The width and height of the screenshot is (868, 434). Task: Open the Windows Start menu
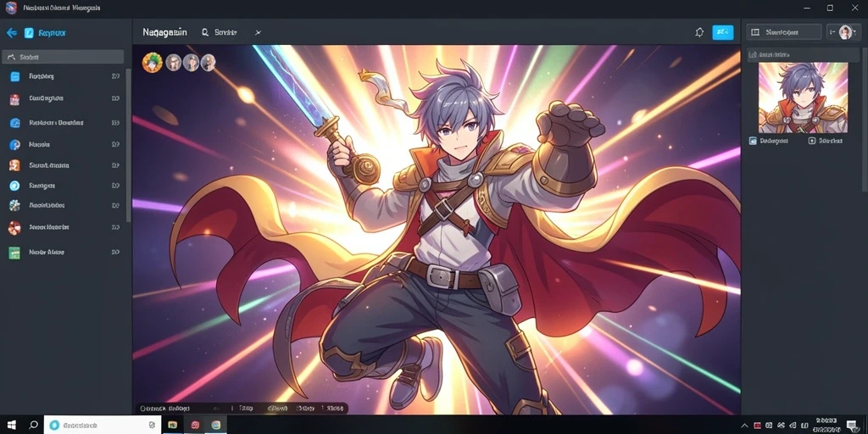point(10,425)
